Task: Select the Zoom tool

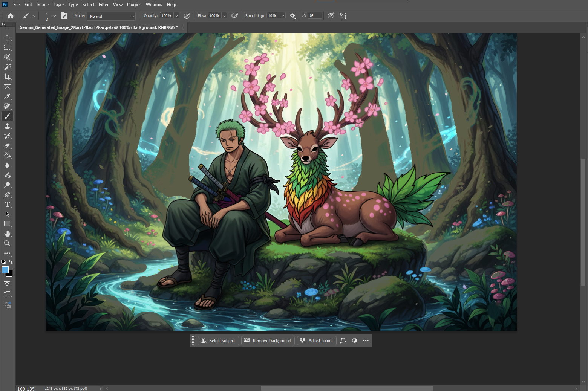Action: 7,243
